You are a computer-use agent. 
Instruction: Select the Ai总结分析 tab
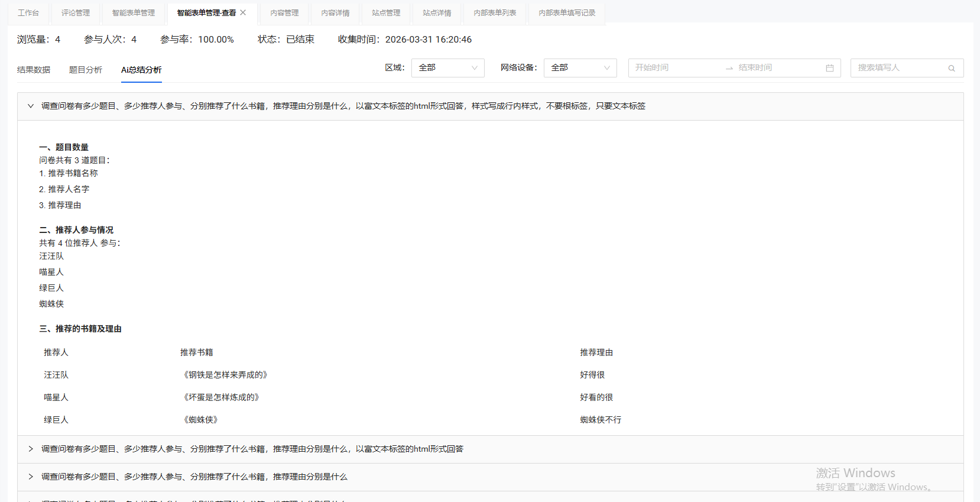click(141, 70)
